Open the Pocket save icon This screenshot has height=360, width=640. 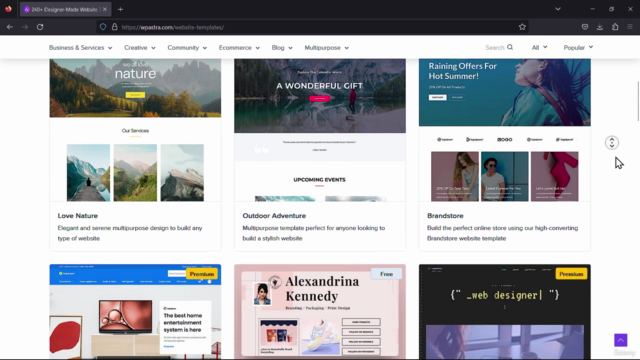(585, 27)
